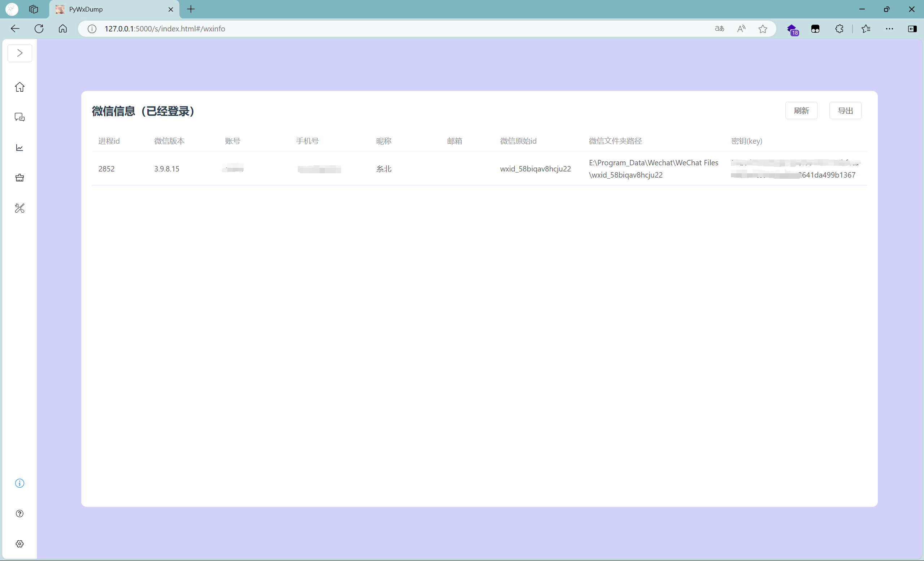Go back with the browser back arrow
924x561 pixels.
pos(15,29)
